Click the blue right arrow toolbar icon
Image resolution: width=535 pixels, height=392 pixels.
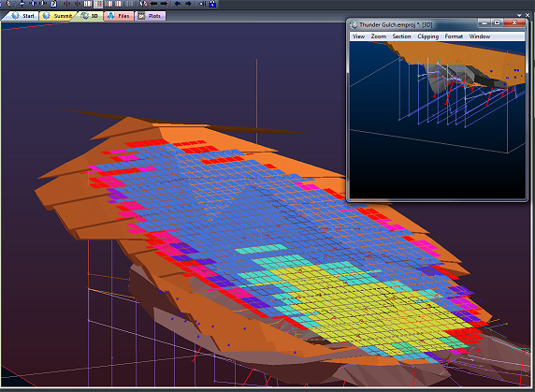[188, 4]
